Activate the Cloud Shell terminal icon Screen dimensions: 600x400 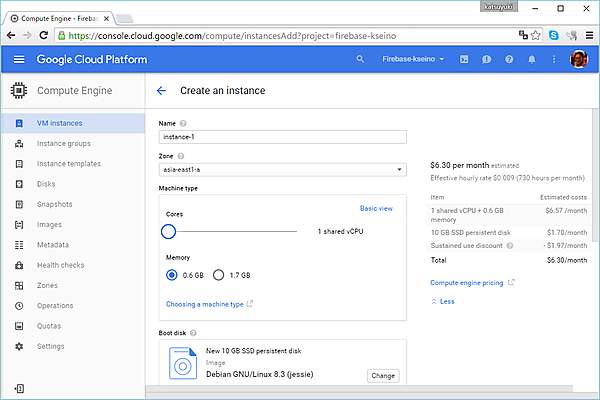coord(464,60)
